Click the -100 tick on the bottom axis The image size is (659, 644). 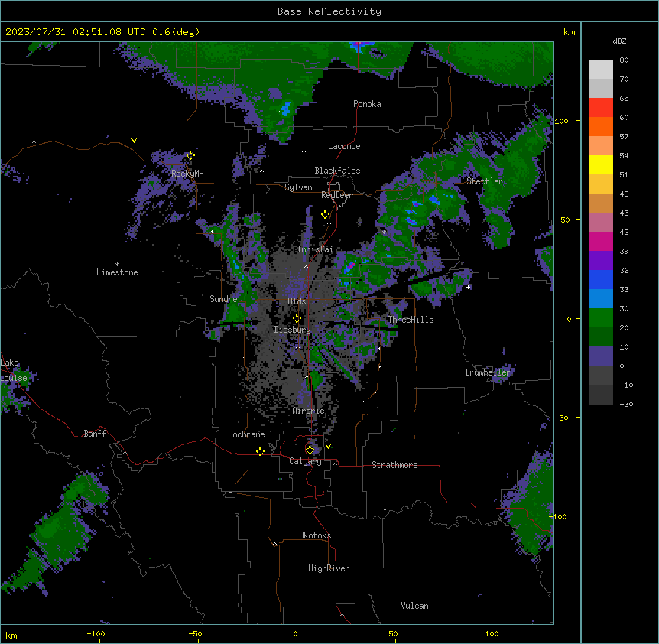tap(96, 633)
